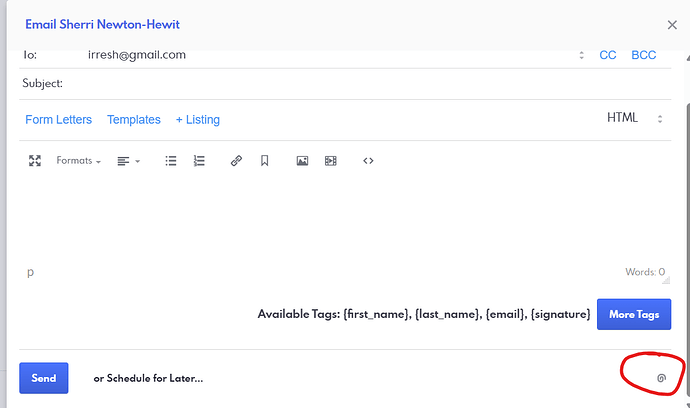Open the recipient email address selector
Screen dimensions: 690x408
pyautogui.click(x=582, y=55)
